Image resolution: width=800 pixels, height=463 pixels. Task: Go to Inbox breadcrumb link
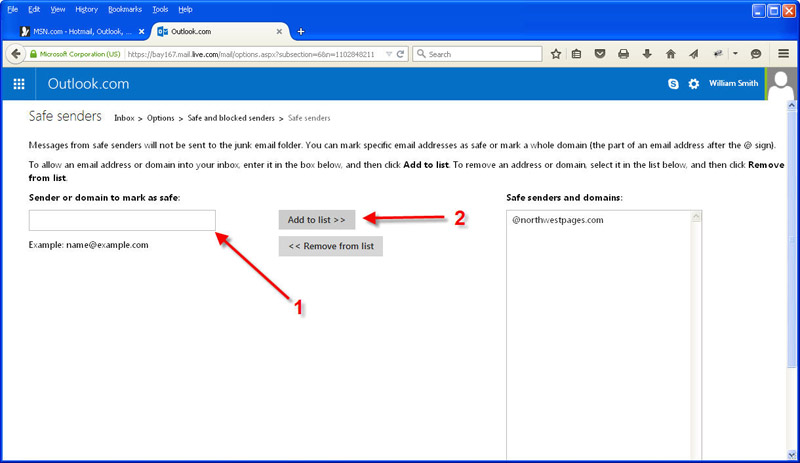124,118
